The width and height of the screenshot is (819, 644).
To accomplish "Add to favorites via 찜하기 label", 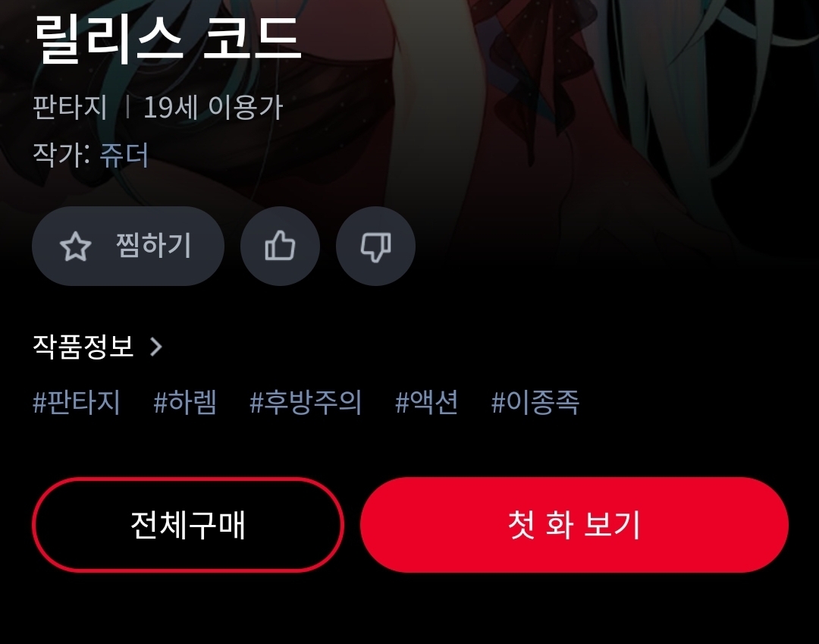I will point(153,246).
